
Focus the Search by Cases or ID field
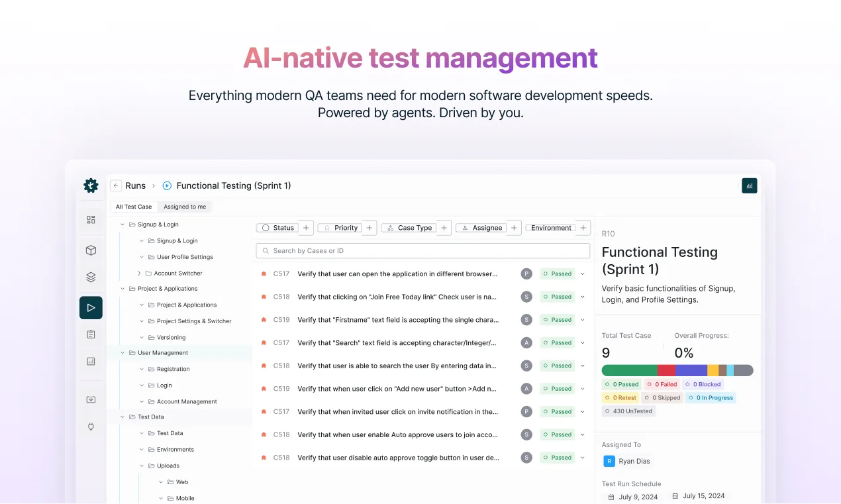pyautogui.click(x=422, y=251)
